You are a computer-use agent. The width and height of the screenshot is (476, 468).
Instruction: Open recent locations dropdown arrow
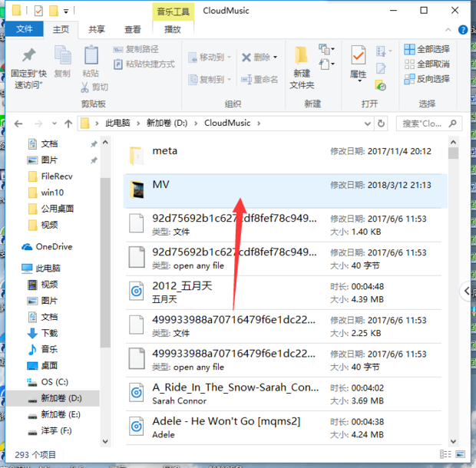pyautogui.click(x=55, y=124)
